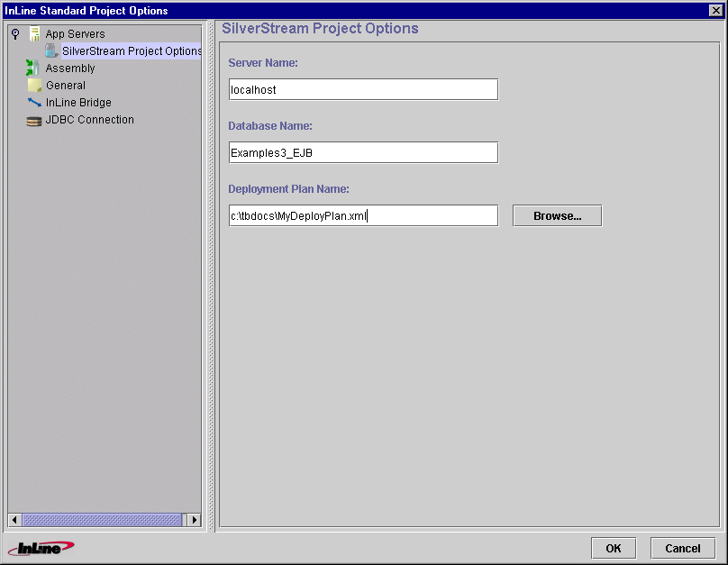This screenshot has height=565, width=728.
Task: Collapse the App Servers tree node
Action: [x=15, y=34]
